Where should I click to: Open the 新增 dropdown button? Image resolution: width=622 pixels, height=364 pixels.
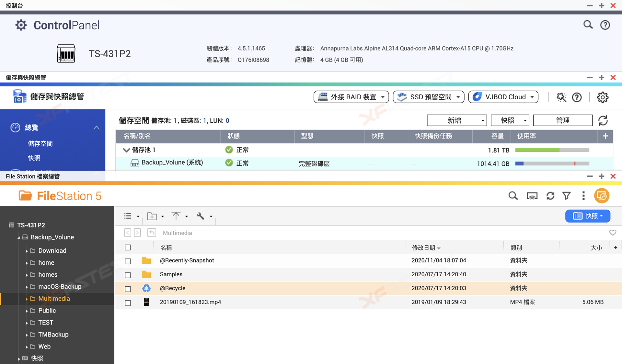click(457, 121)
